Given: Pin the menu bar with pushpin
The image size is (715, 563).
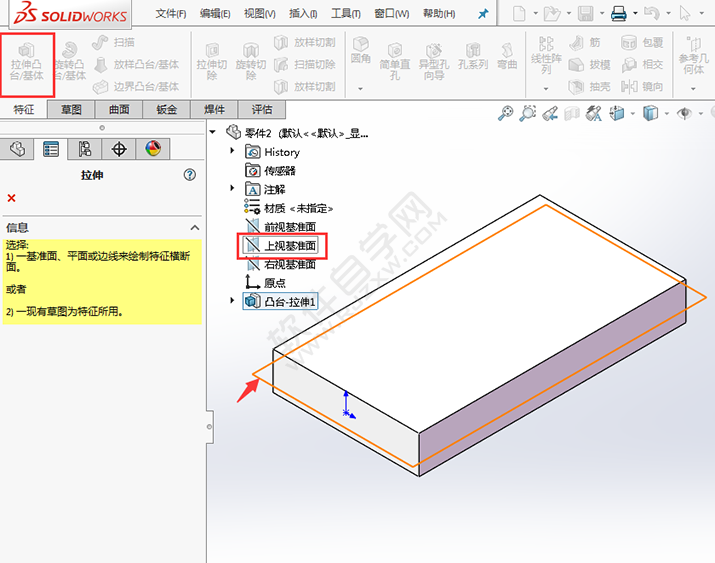Looking at the screenshot, I should 483,14.
